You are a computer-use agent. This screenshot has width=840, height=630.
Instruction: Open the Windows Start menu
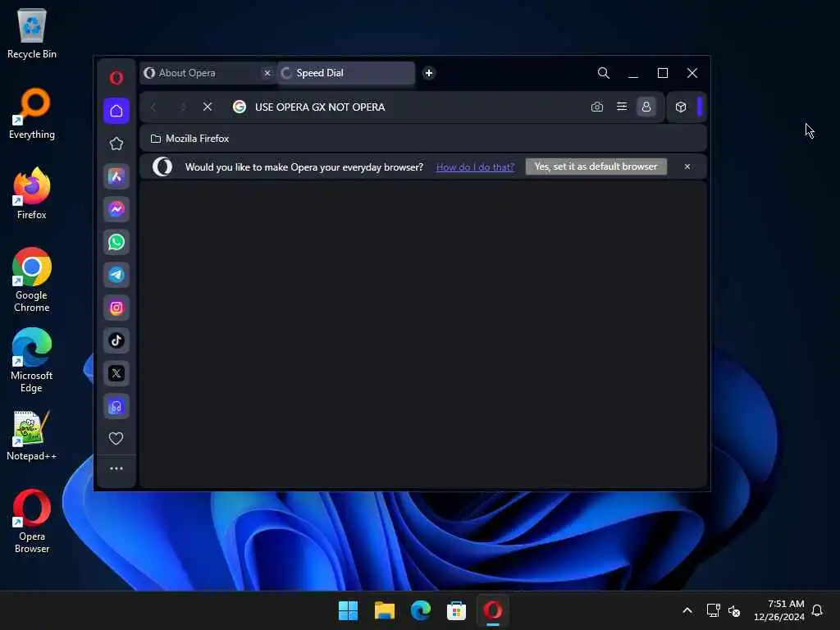(x=348, y=610)
